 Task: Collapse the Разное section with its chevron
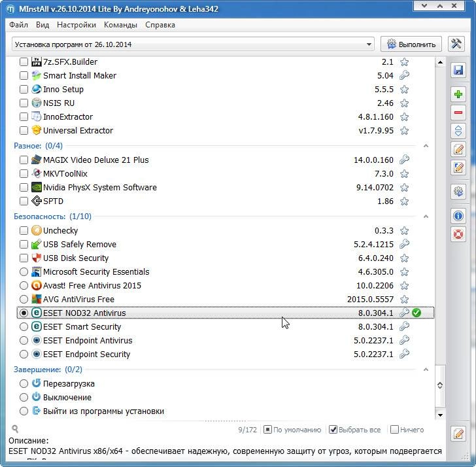pos(426,146)
